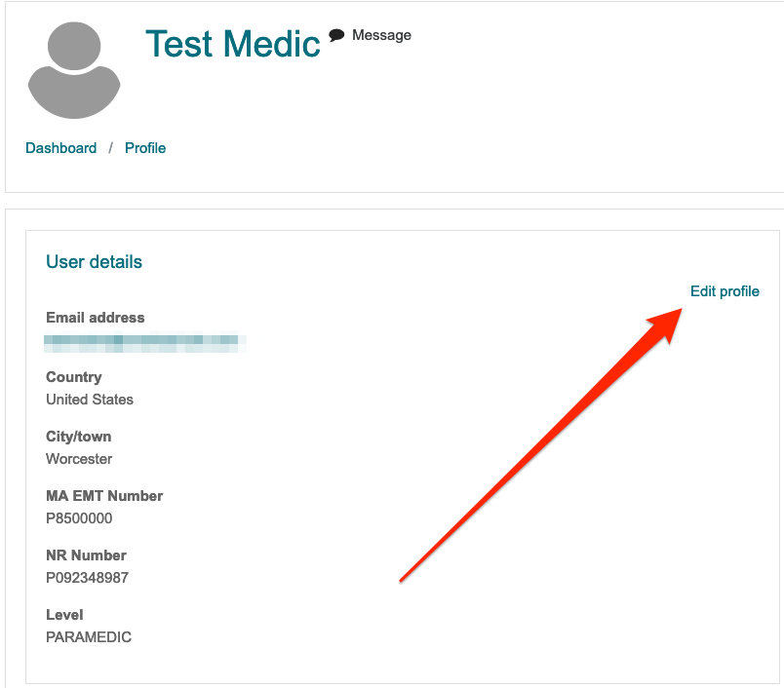Select the P8500000 EMT number value
This screenshot has width=784, height=688.
tap(79, 518)
